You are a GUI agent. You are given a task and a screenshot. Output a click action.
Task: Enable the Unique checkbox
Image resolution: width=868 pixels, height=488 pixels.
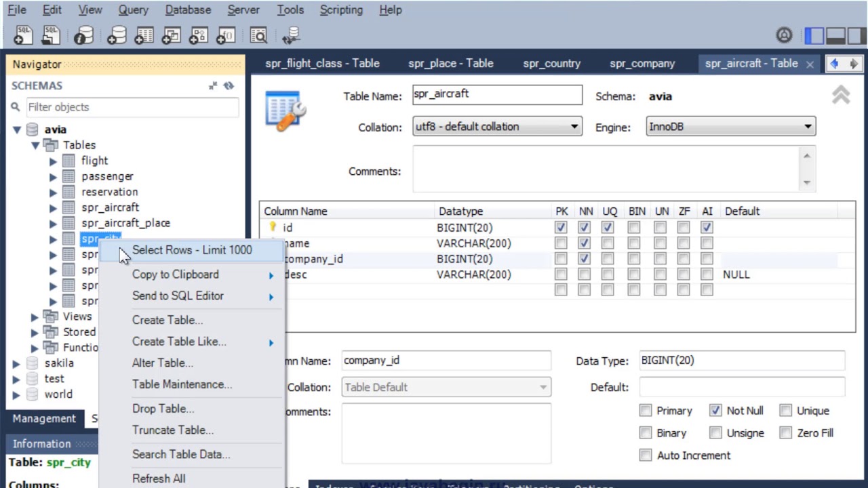click(x=785, y=411)
